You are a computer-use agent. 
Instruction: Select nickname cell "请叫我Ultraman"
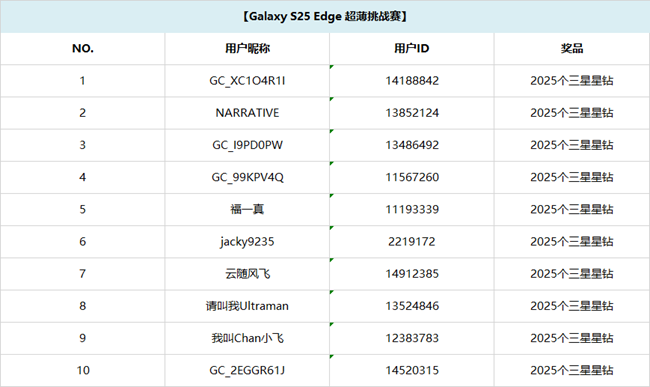(247, 306)
